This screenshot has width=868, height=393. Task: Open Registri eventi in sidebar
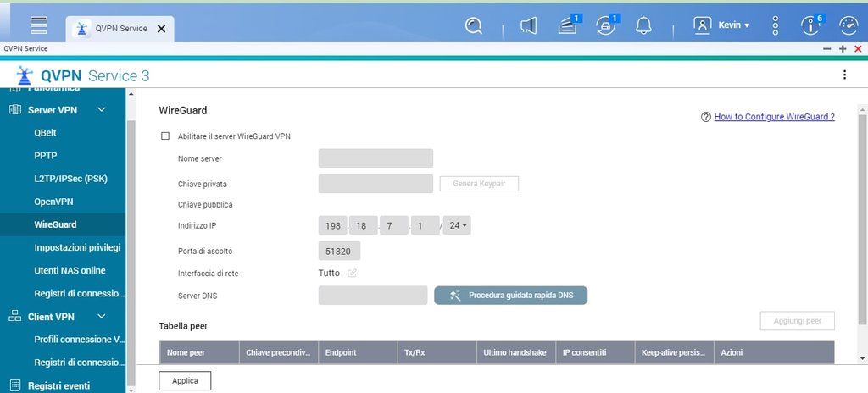[58, 385]
